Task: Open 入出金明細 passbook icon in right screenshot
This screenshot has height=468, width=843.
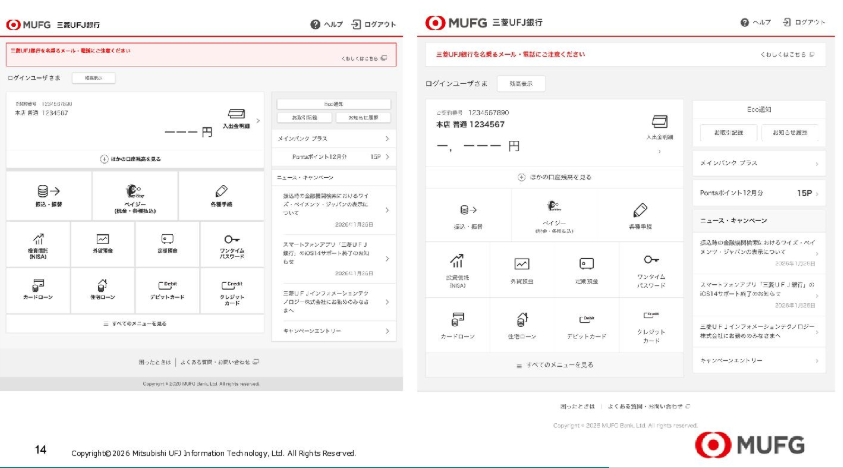Action: (x=660, y=121)
